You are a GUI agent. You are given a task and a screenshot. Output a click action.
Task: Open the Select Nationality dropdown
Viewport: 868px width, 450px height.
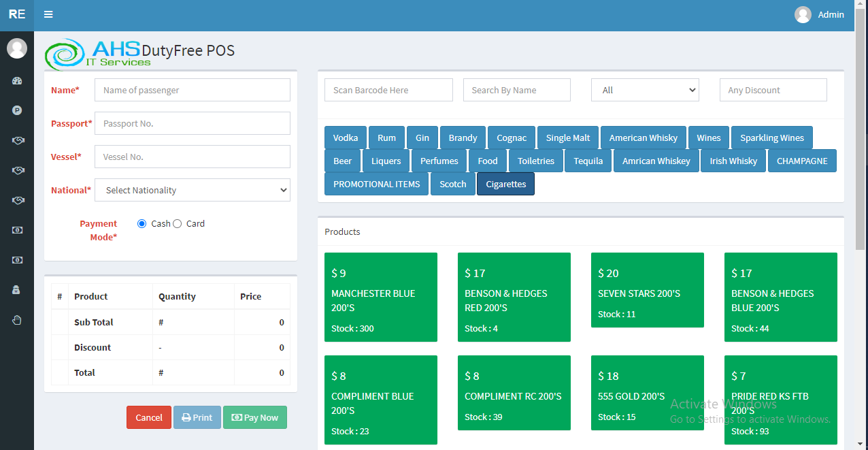point(193,190)
